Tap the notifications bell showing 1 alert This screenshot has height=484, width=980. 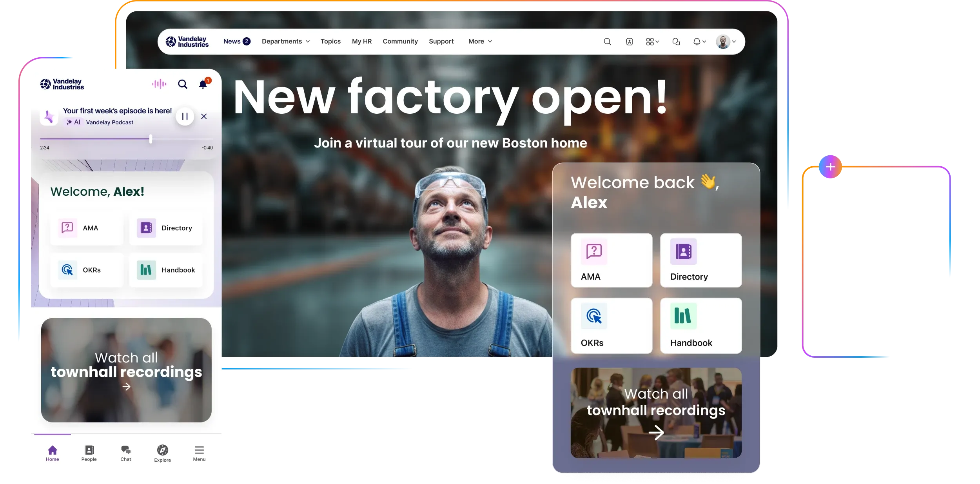pyautogui.click(x=203, y=84)
